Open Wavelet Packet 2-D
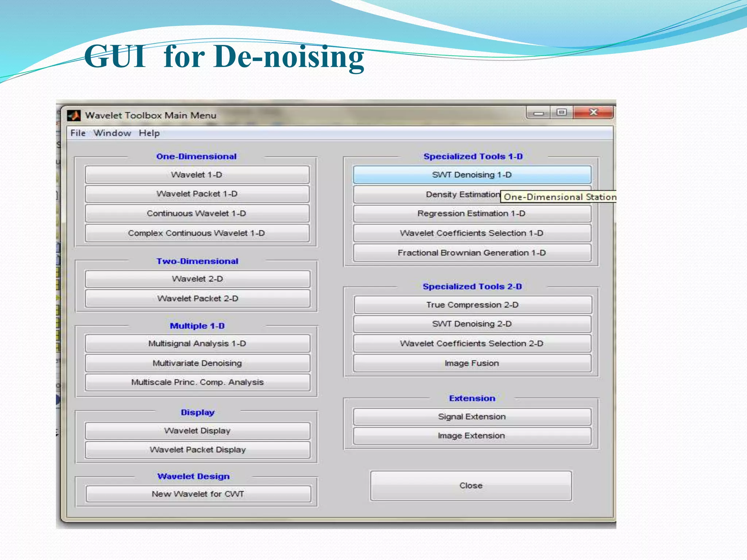Viewport: 747px width, 560px height. tap(197, 298)
